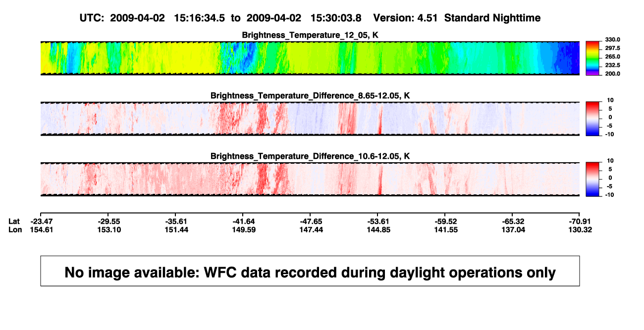This screenshot has height=330, width=644.
Task: Click the latitude value -23.47
Action: (x=42, y=221)
